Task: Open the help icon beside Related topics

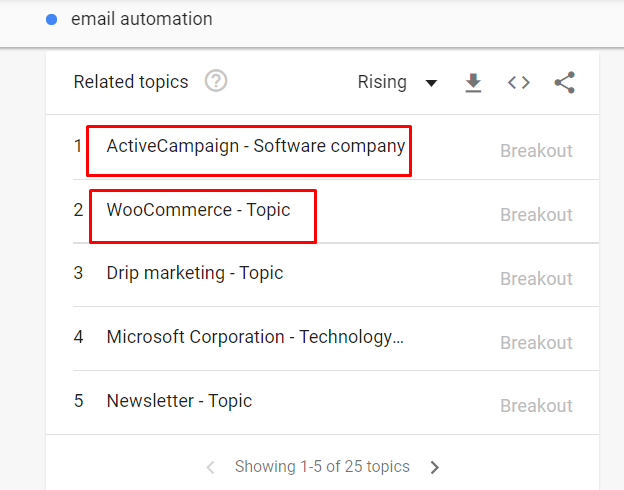Action: pos(216,81)
